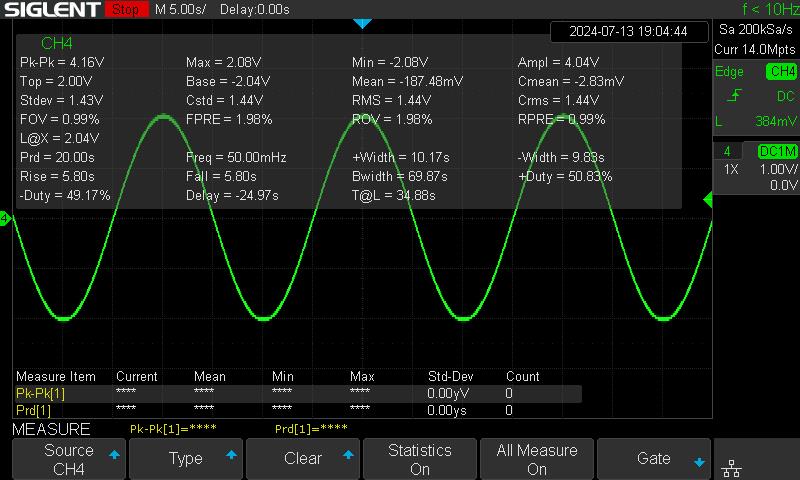The image size is (800, 480).
Task: Toggle the All Measure On softkey
Action: (x=537, y=459)
